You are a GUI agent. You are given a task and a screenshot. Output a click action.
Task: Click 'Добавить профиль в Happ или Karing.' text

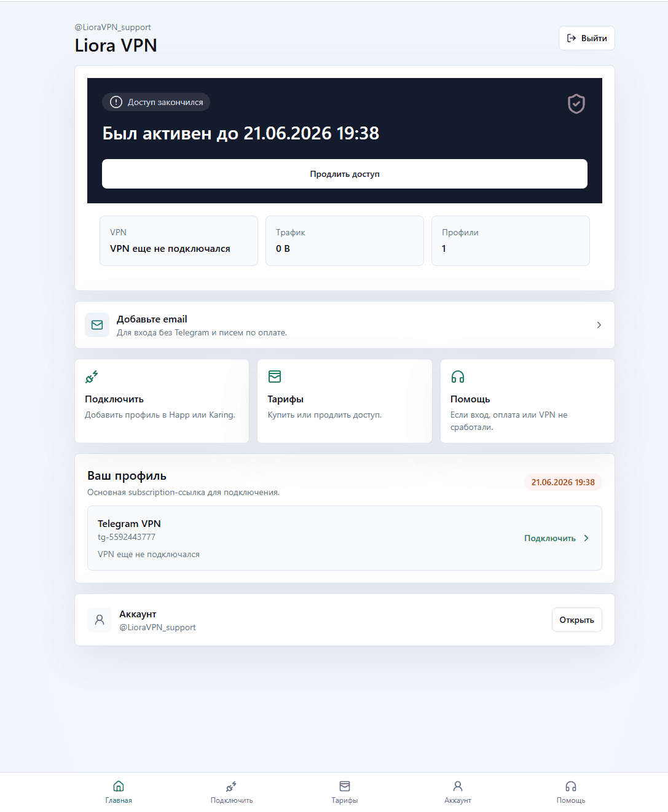[160, 415]
